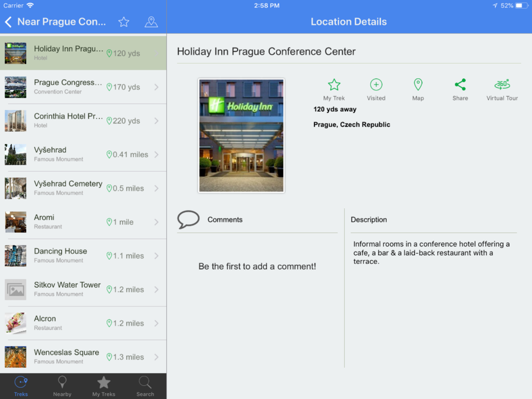Viewport: 532px width, 399px height.
Task: Tap Dancing House thumbnail image
Action: tap(15, 256)
